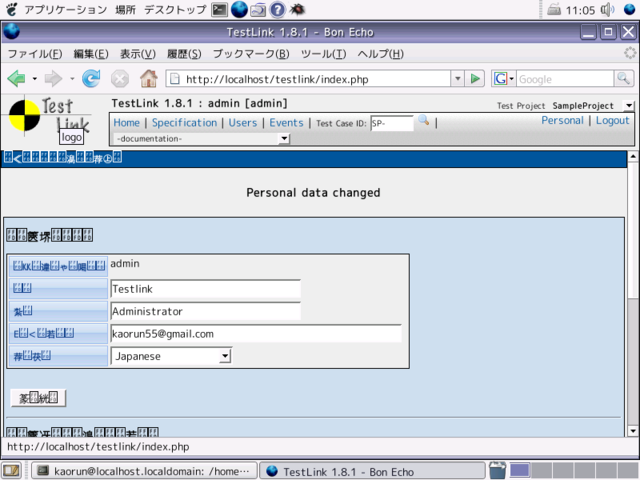Click the page scrollbar up arrow
This screenshot has width=640, height=480.
pos(633,157)
